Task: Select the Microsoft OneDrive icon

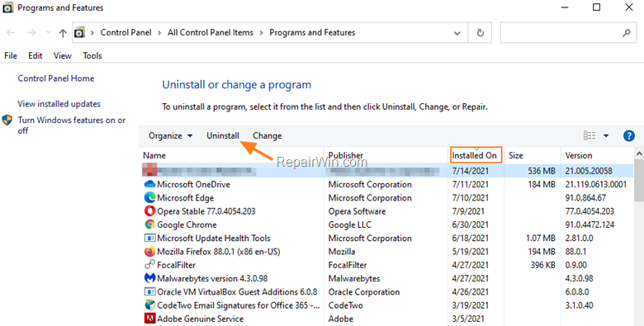Action: click(x=150, y=184)
